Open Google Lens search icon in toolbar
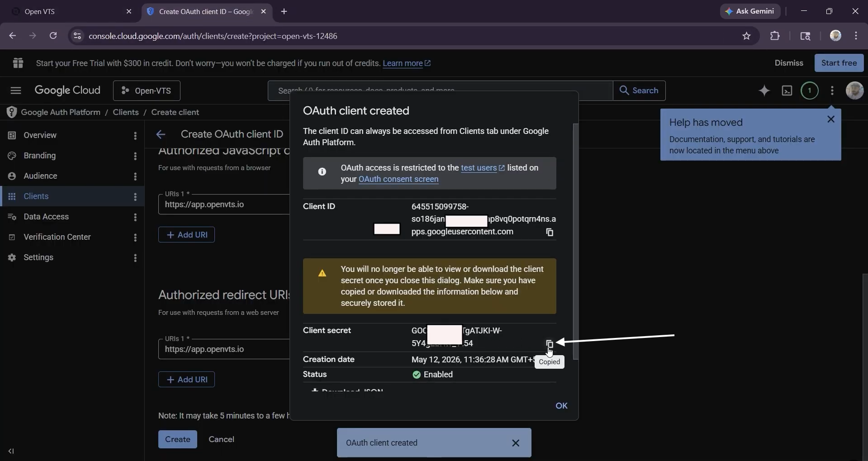The width and height of the screenshot is (868, 461). click(805, 36)
